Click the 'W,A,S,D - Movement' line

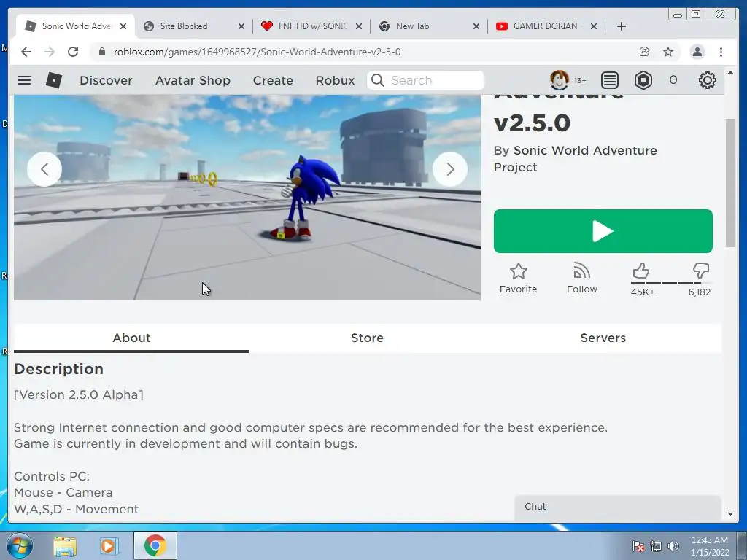[x=76, y=509]
